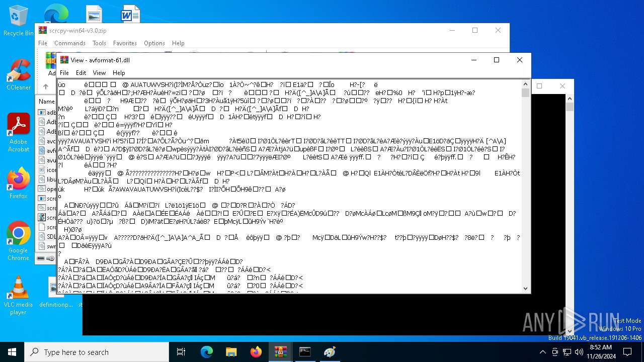Open the View menu in the viewer
Screen dimensions: 644x362
pyautogui.click(x=100, y=73)
